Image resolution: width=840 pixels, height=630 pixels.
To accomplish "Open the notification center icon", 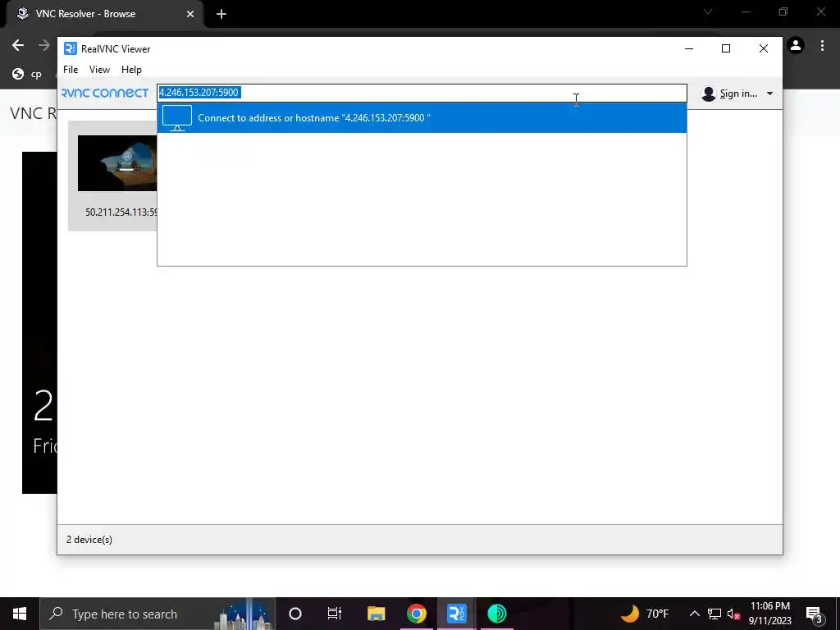I will (x=814, y=614).
